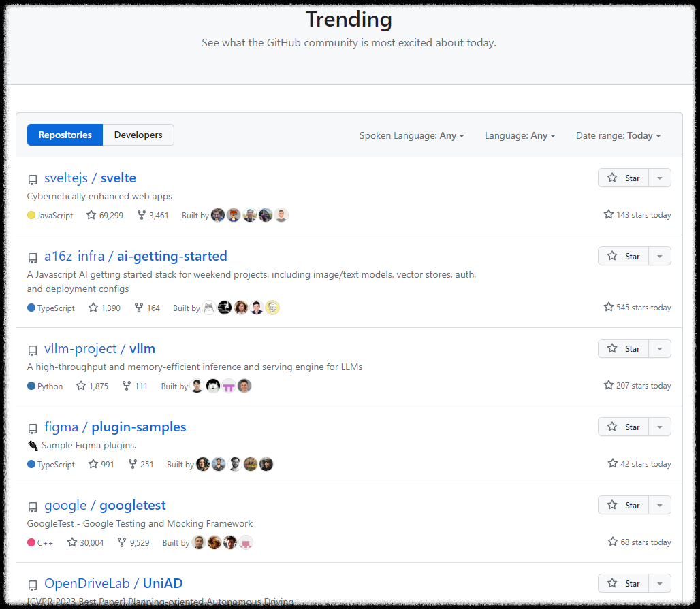Open vllm stargazers count 1,875
This screenshot has height=609, width=700.
pyautogui.click(x=92, y=386)
